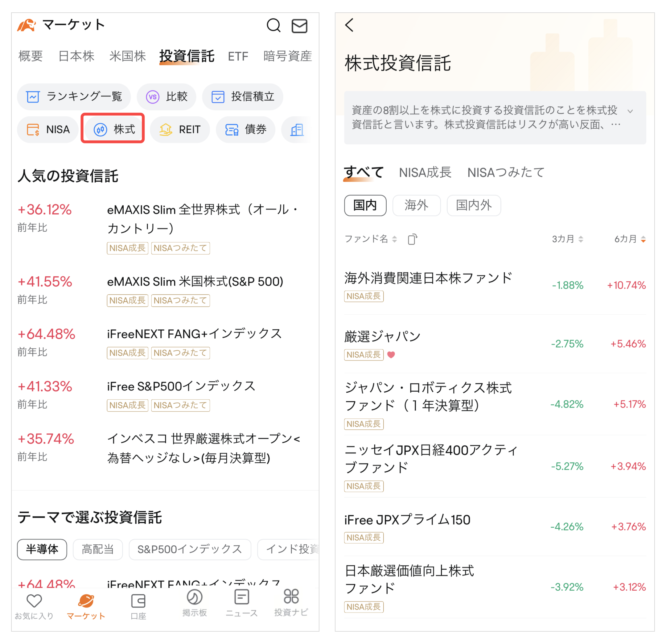Select the 国内外 filter chip
Viewport: 666px width, 644px height.
click(x=474, y=205)
